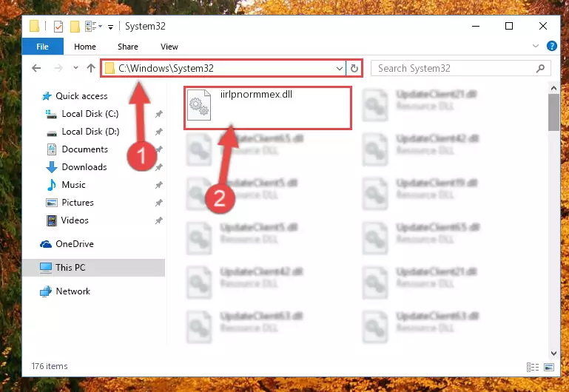
Task: Unpin Videos via pin icon
Action: point(158,221)
